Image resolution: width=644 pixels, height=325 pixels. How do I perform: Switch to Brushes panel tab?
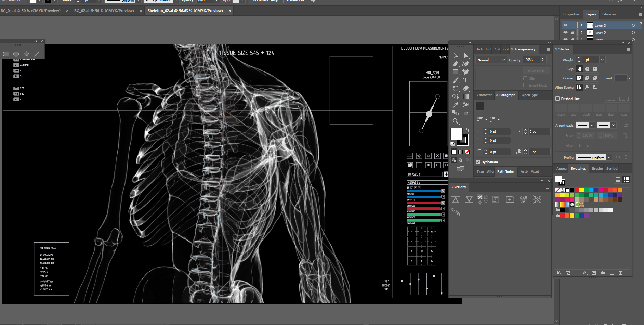click(x=597, y=169)
